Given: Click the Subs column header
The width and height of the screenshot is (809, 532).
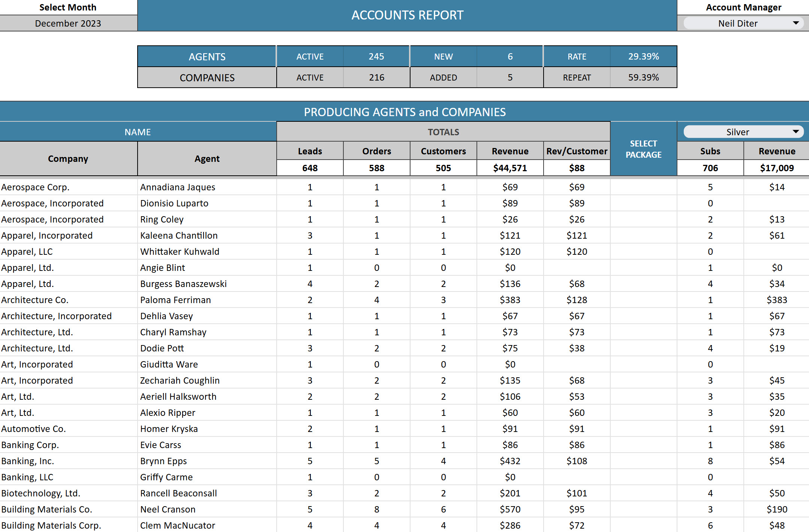Looking at the screenshot, I should [710, 151].
